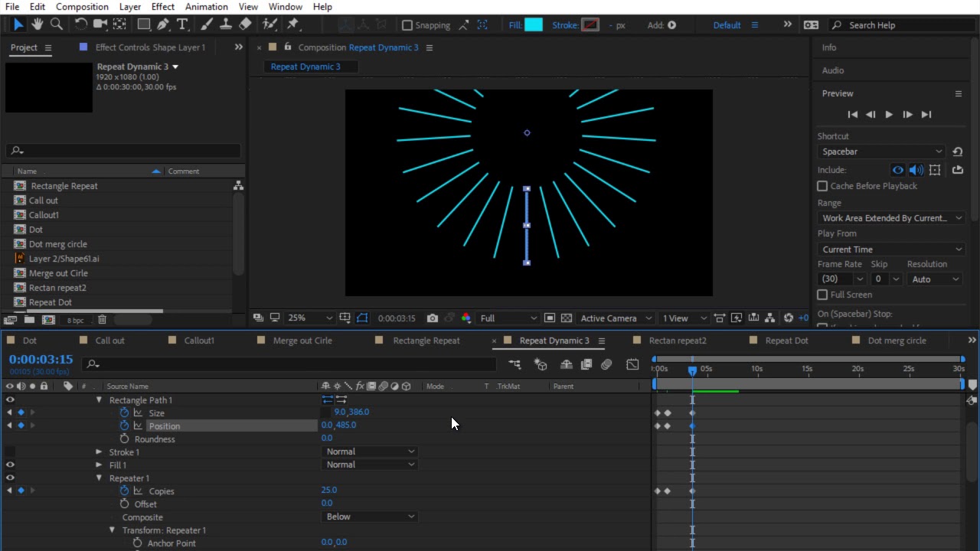Click the Stroke color swatch
Screen dimensions: 980x551
click(x=590, y=25)
